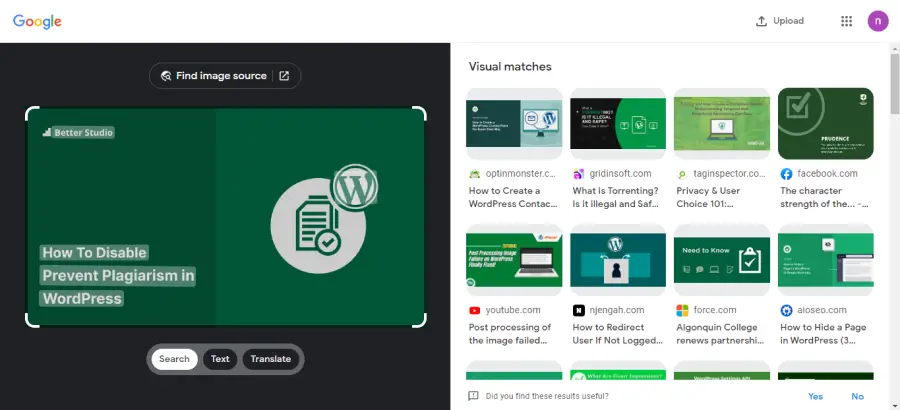Viewport: 900px width, 410px height.
Task: Click the optinmonster favicon
Action: 475,173
